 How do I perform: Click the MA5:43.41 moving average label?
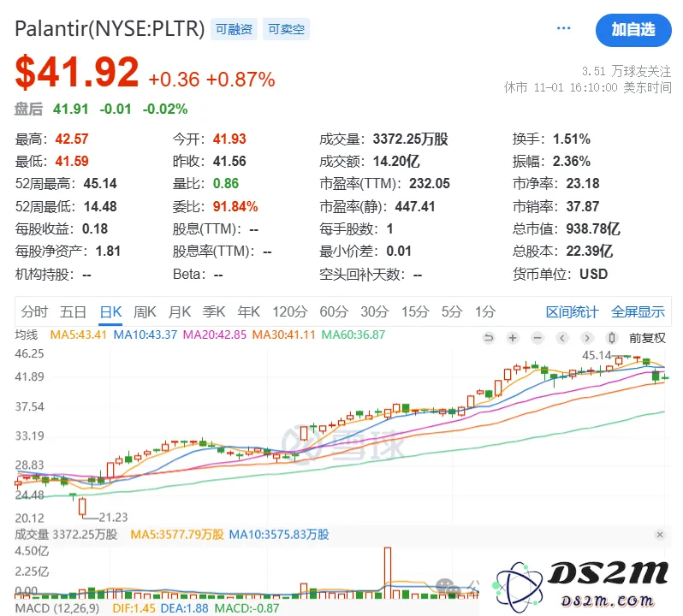click(x=79, y=335)
